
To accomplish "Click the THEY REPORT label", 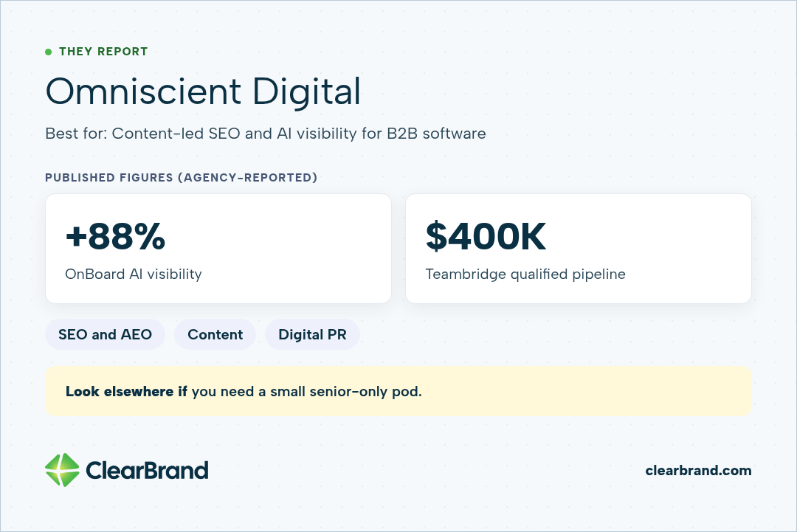I will (103, 52).
